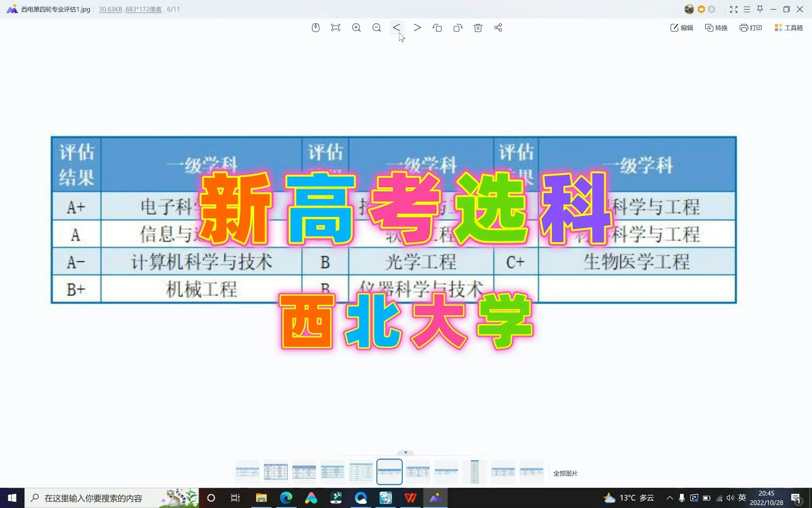This screenshot has height=508, width=812.
Task: Select the seventh thumbnail in filmstrip
Action: (418, 472)
